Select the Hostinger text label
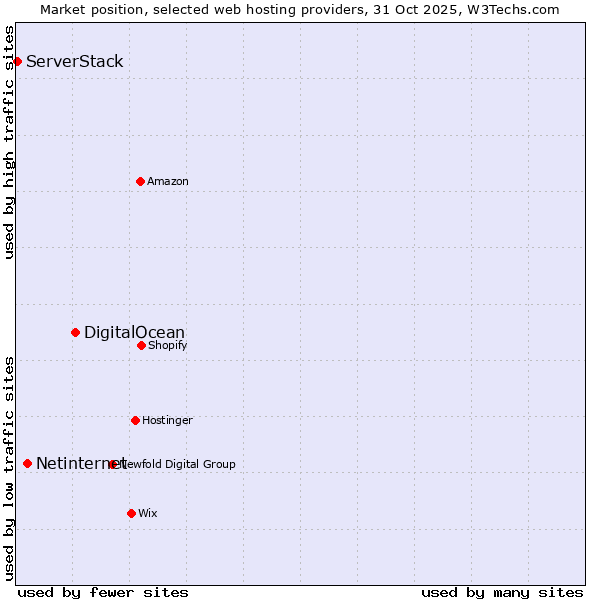The image size is (600, 600). pos(167,420)
